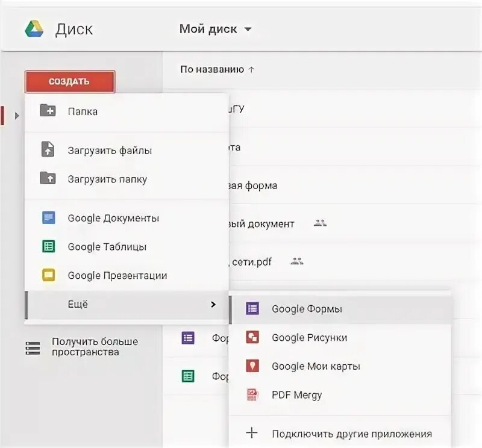The height and width of the screenshot is (448, 482).
Task: Click the yellow Google Презентации icon
Action: 49,275
